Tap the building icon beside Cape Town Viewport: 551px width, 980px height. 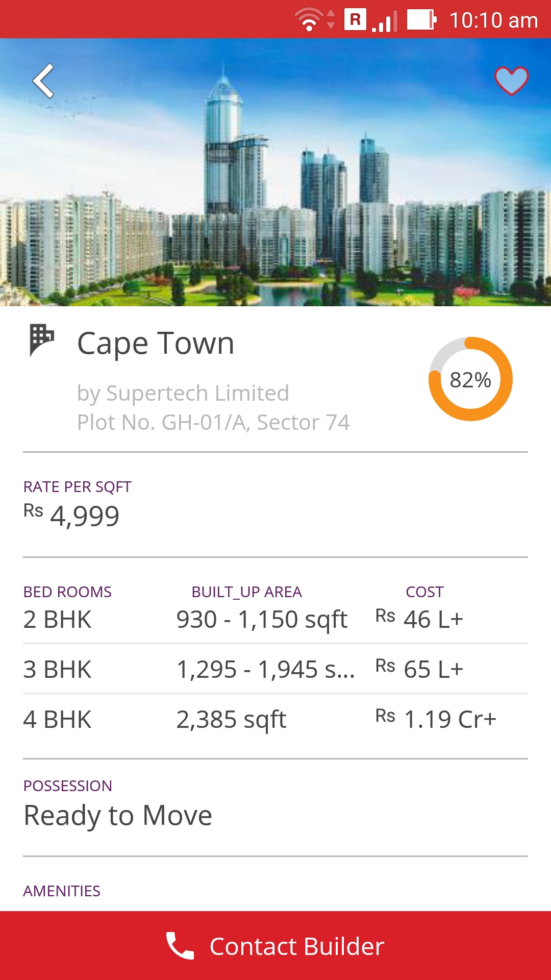41,340
